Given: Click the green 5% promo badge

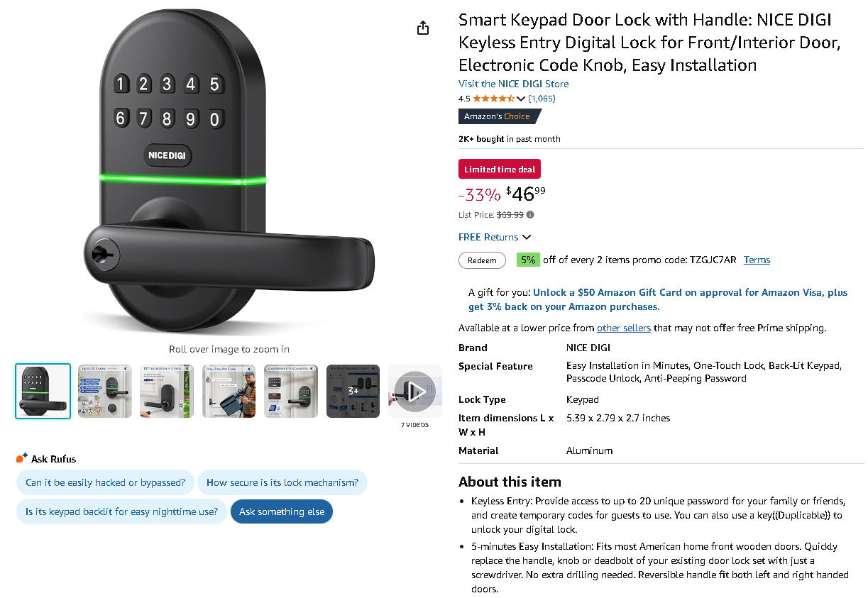Looking at the screenshot, I should pyautogui.click(x=528, y=260).
